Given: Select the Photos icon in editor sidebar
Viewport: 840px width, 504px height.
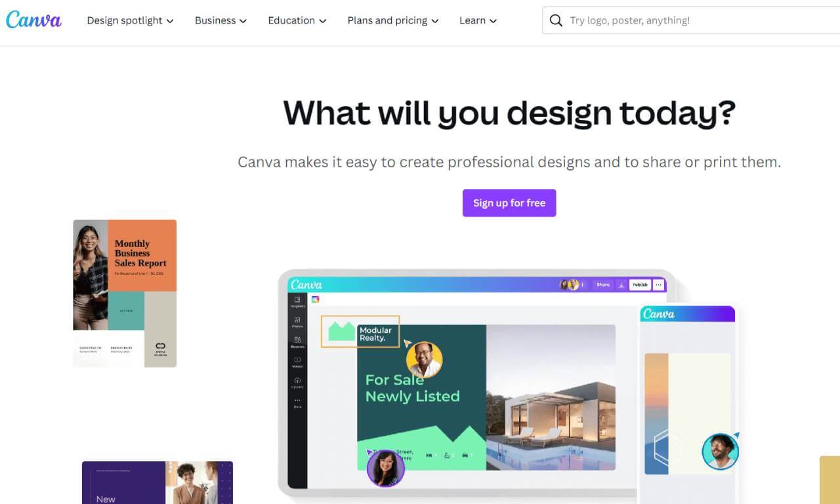Looking at the screenshot, I should pos(297,322).
